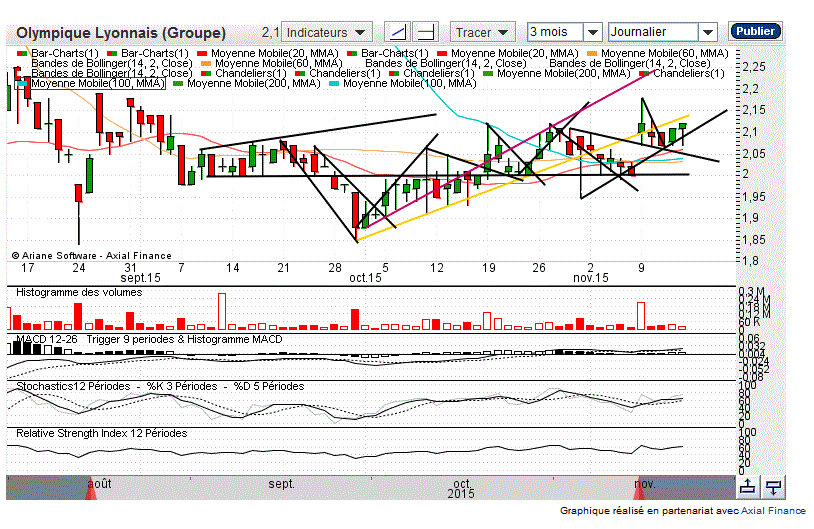Image resolution: width=814 pixels, height=529 pixels.
Task: Click the Moyenne Mobile(200, MMA) legend beside Chandeliers(1)
Action: click(557, 73)
